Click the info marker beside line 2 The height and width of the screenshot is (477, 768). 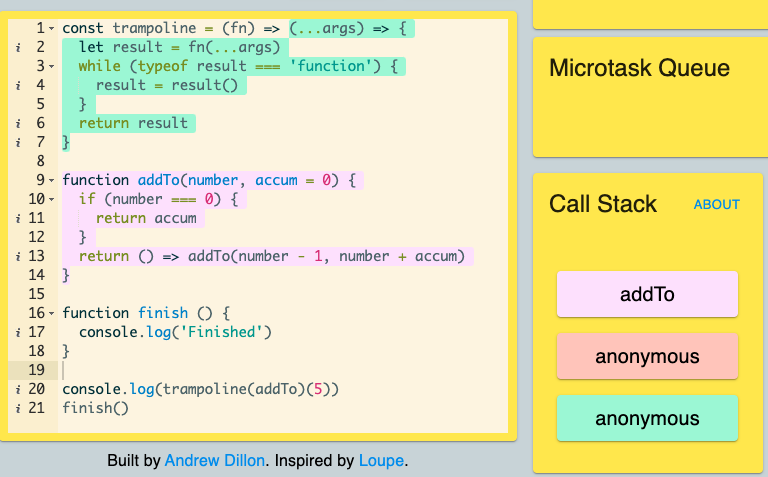[x=18, y=48]
